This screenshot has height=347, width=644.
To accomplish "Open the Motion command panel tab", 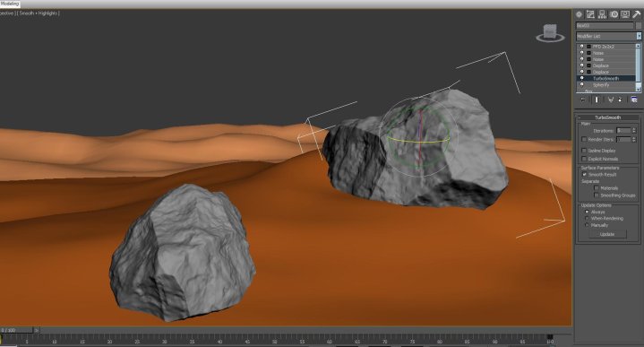I will [x=614, y=14].
